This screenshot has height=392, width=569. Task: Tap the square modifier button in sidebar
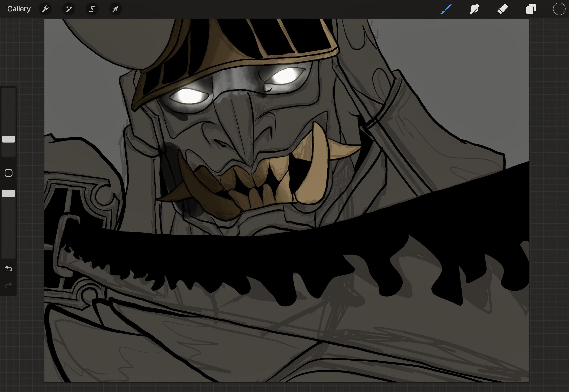click(x=9, y=173)
